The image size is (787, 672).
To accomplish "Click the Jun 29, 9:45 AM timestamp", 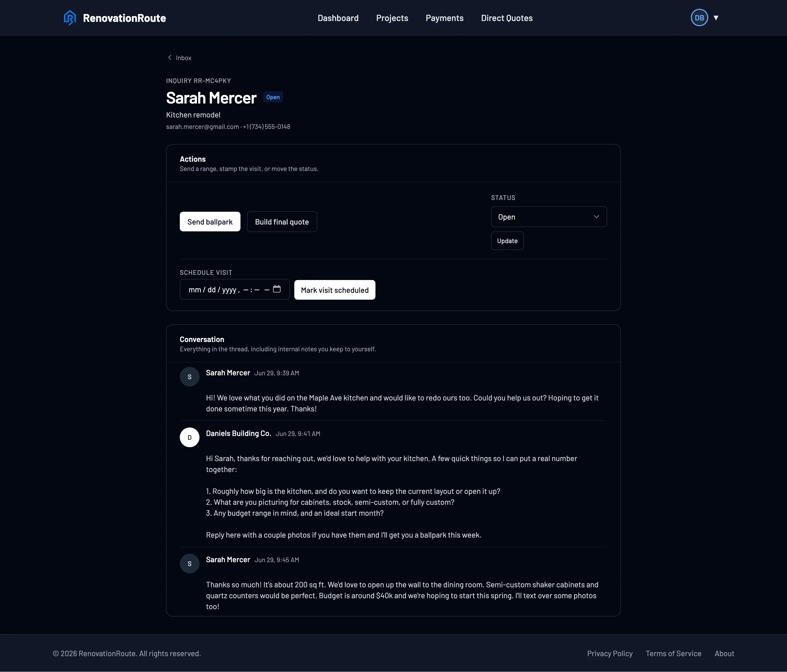I will 277,560.
